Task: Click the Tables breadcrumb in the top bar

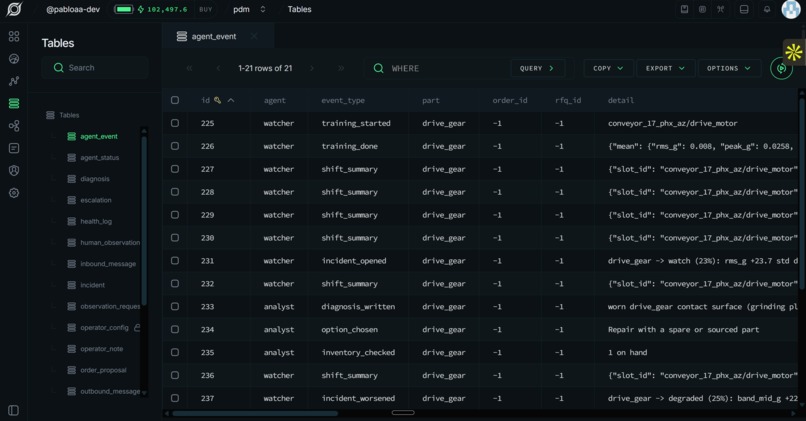Action: [x=299, y=9]
